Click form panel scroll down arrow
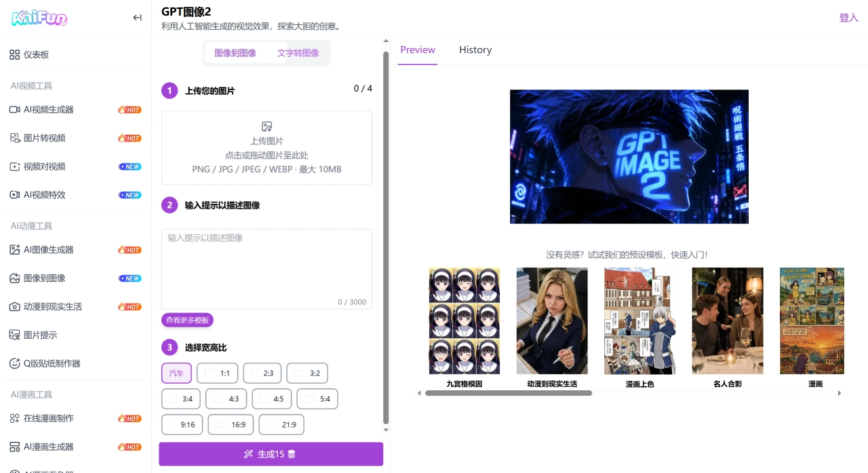This screenshot has width=868, height=473. coord(387,430)
